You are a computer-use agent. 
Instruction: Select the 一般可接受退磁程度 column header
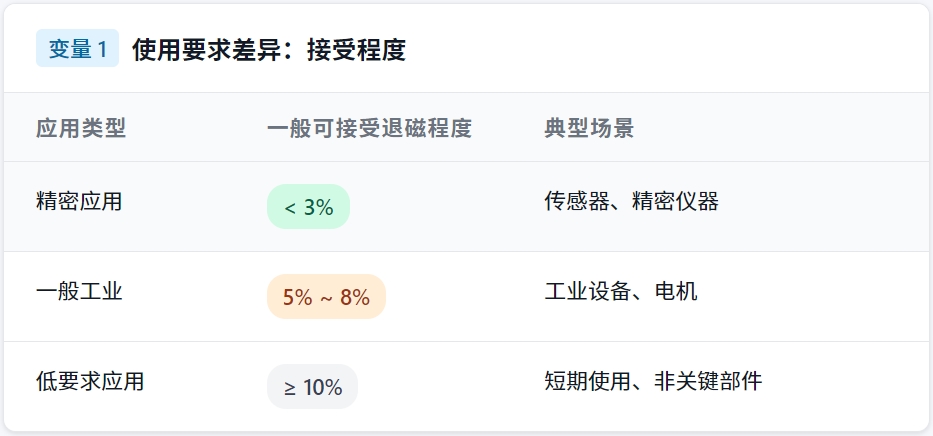[x=369, y=128]
